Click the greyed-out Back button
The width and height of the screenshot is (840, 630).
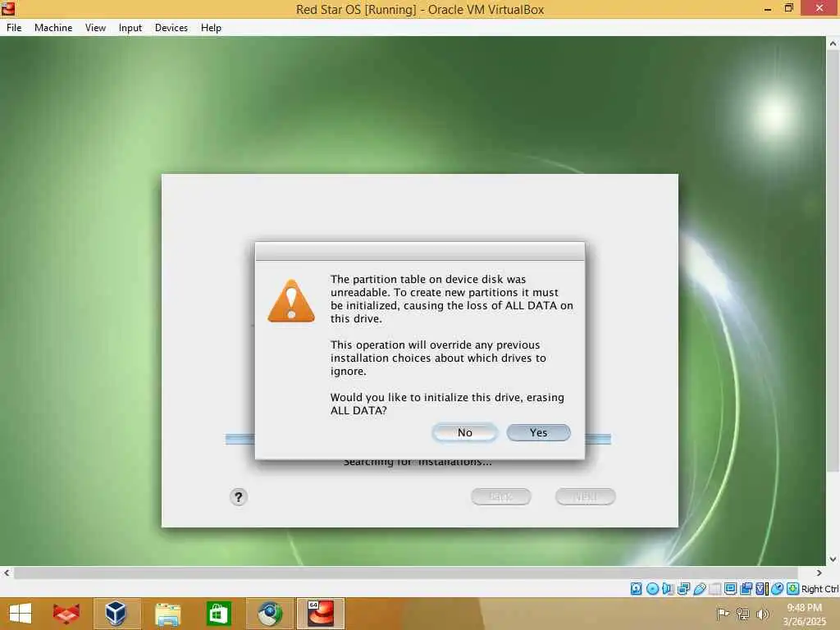[501, 496]
